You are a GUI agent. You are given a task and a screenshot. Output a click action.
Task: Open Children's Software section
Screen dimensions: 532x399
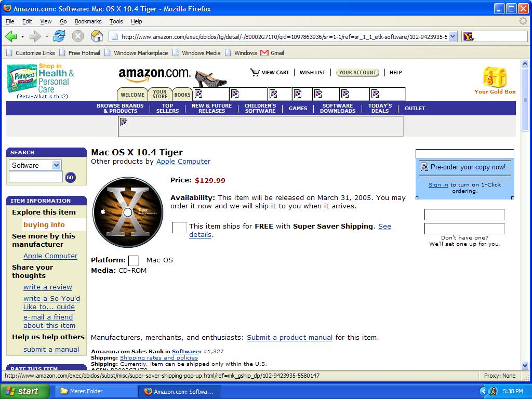260,108
